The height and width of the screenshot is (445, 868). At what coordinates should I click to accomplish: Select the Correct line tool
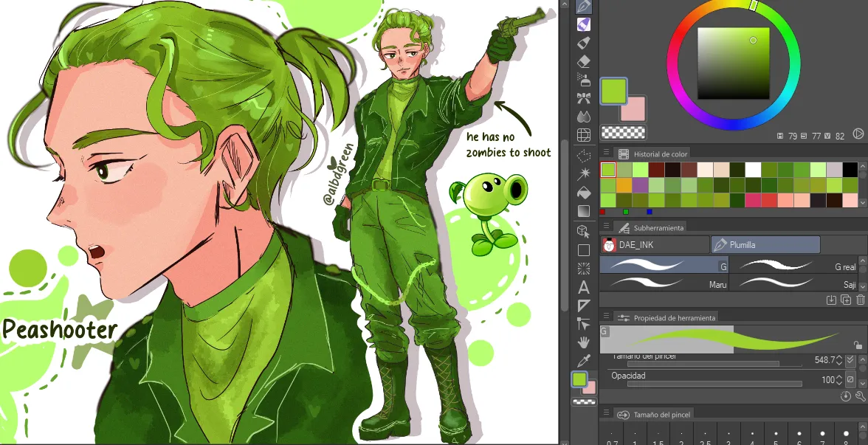tap(583, 324)
